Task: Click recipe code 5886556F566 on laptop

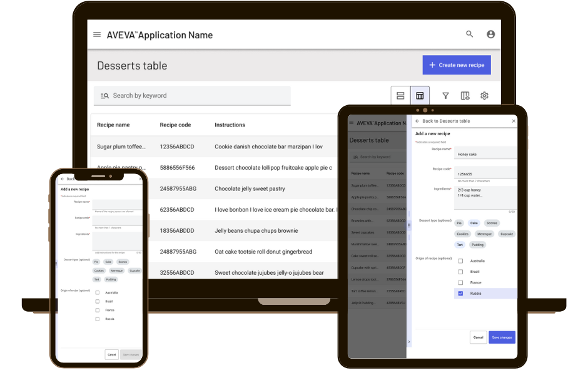Action: click(x=178, y=168)
